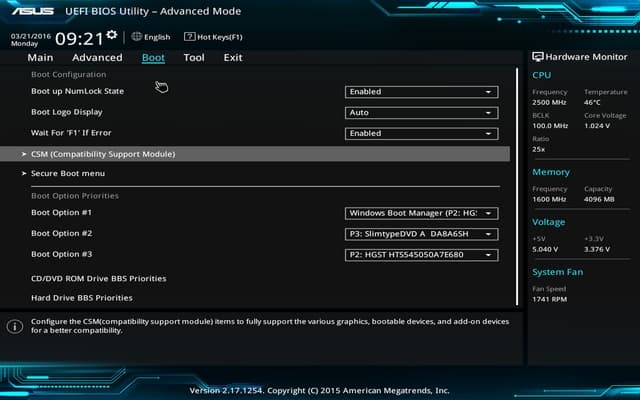Screen dimensions: 640x400
Task: Click Boot Option Priorities section heading
Action: (75, 196)
